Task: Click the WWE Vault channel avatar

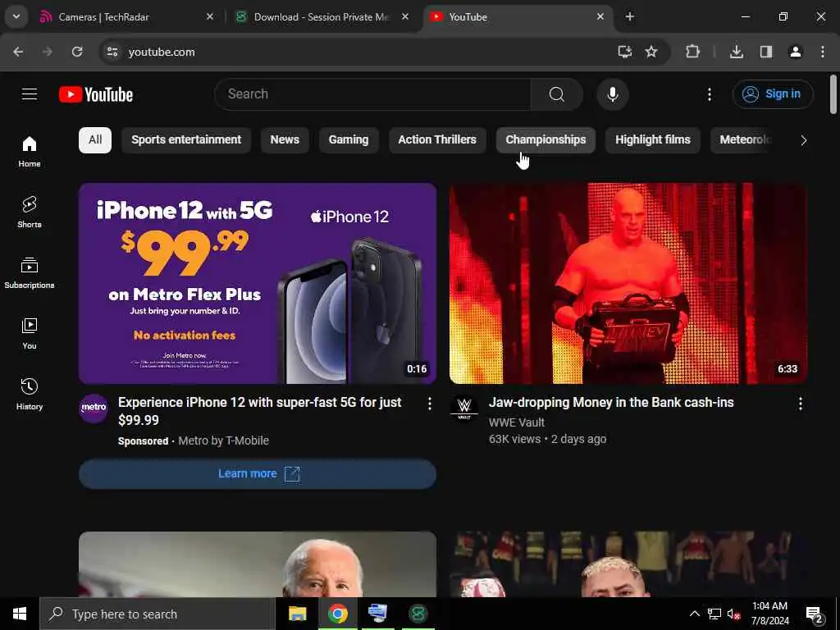Action: pyautogui.click(x=464, y=409)
